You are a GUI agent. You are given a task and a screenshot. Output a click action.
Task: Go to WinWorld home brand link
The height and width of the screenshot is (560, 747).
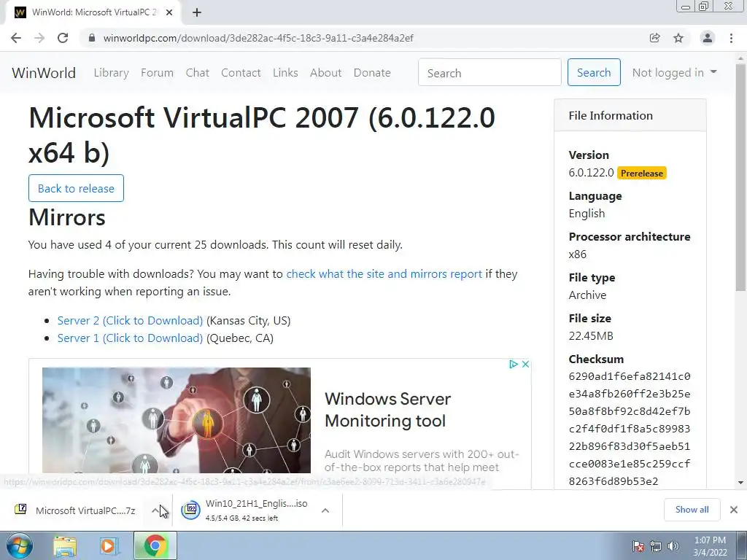tap(44, 73)
